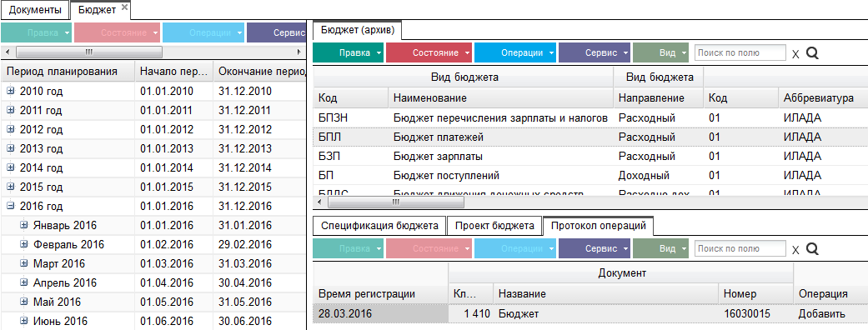Viewport: 868px width, 330px height.
Task: Expand the 2015 год tree node
Action: click(11, 187)
